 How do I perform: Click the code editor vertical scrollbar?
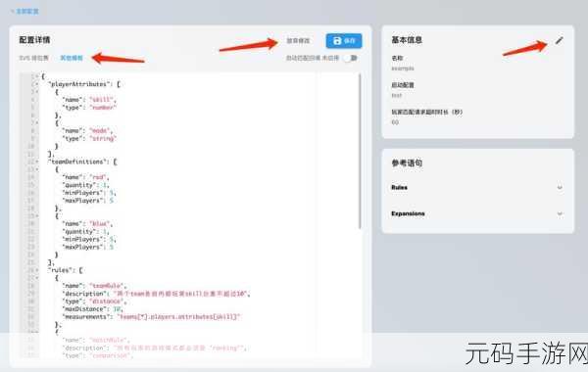(x=360, y=151)
